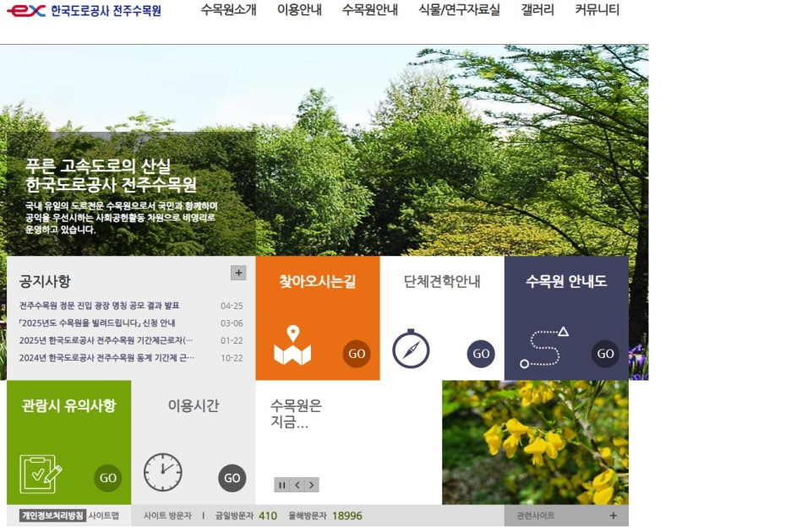Open notice 2024년 한국도로공사 전주수목원 동계 기간제
Screen dimensions: 791x532
(x=106, y=358)
